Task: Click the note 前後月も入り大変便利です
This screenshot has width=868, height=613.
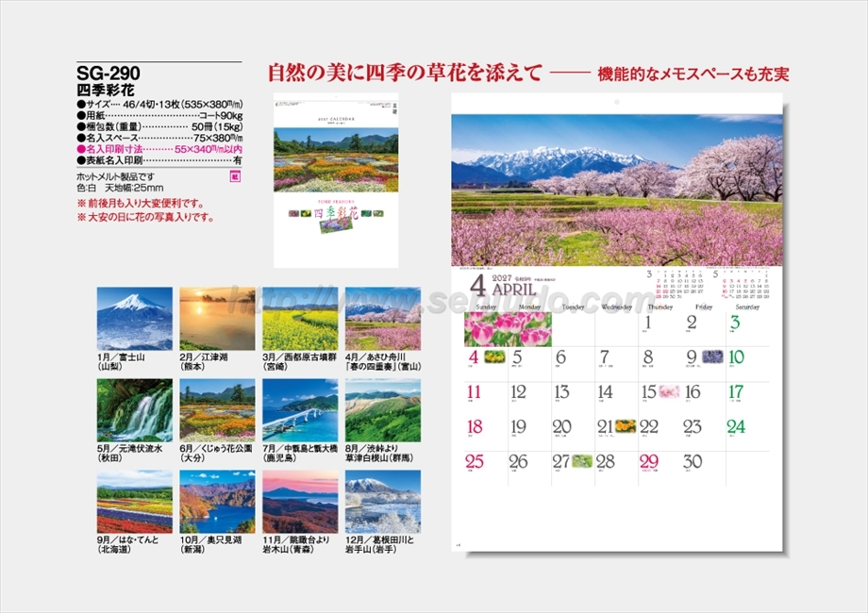Action: click(142, 204)
